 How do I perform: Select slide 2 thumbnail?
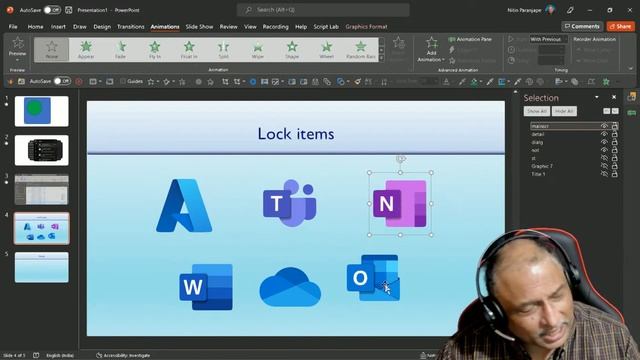(42, 150)
